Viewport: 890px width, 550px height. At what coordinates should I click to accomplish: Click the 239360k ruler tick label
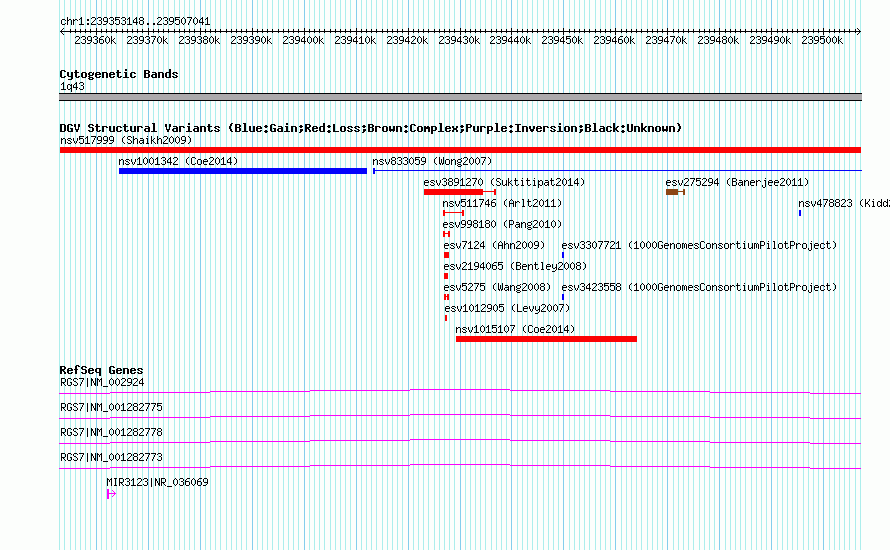[x=95, y=40]
